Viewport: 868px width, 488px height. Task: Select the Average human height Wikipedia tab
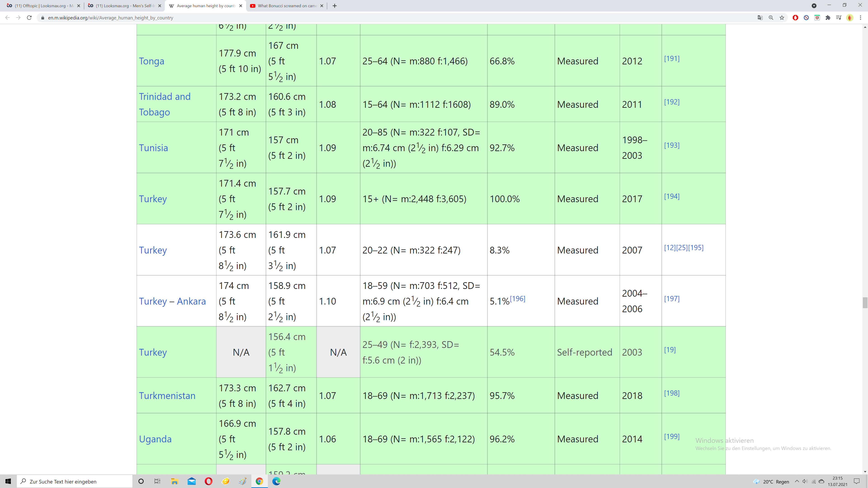point(205,6)
